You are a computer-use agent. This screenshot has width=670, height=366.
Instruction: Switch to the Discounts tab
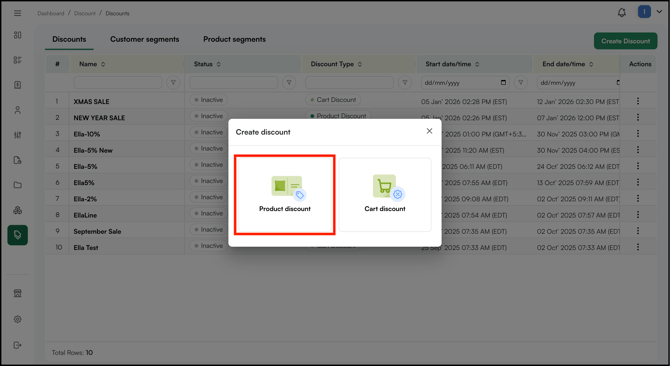(x=69, y=39)
